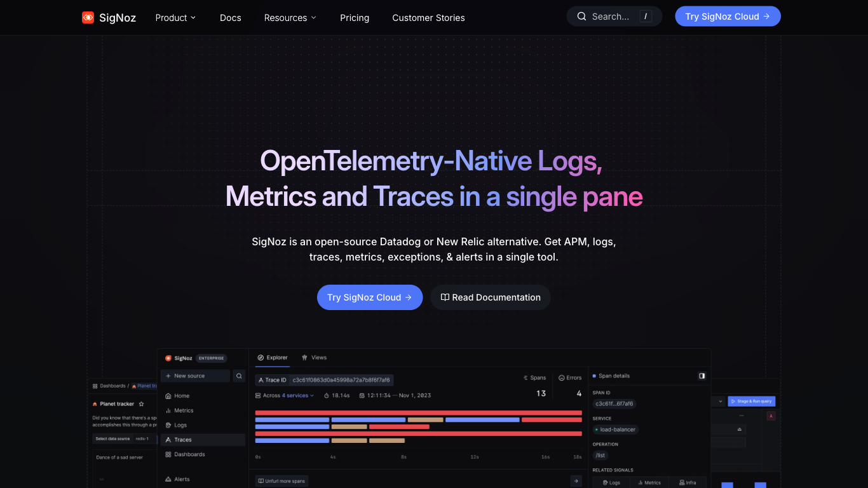868x488 pixels.
Task: Click the ENTERPRISE badge in the preview
Action: click(211, 358)
